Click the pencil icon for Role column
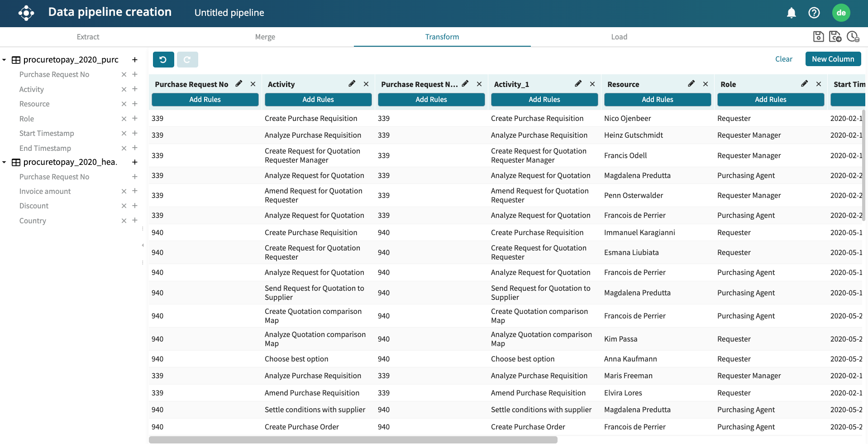868x448 pixels. tap(804, 84)
